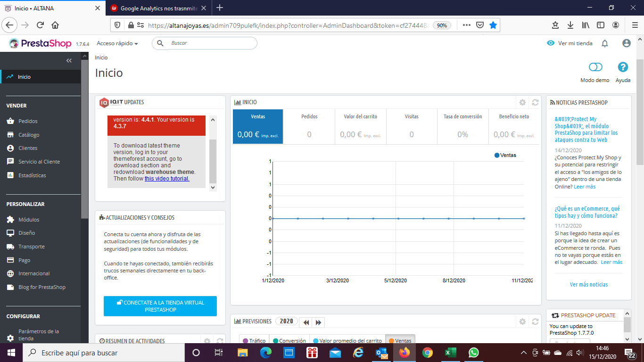644x362 pixels.
Task: Select Visitas tab in Inicio panel
Action: [x=412, y=127]
